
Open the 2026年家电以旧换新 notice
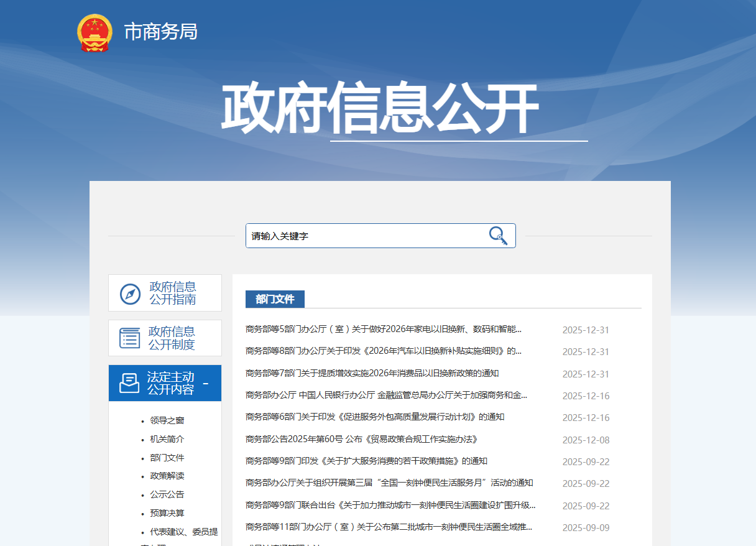(x=383, y=330)
